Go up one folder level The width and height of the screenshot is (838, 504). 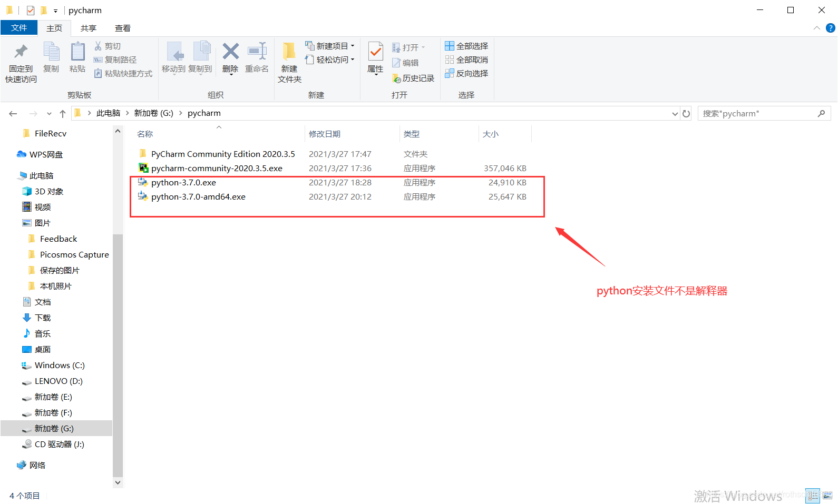(63, 114)
